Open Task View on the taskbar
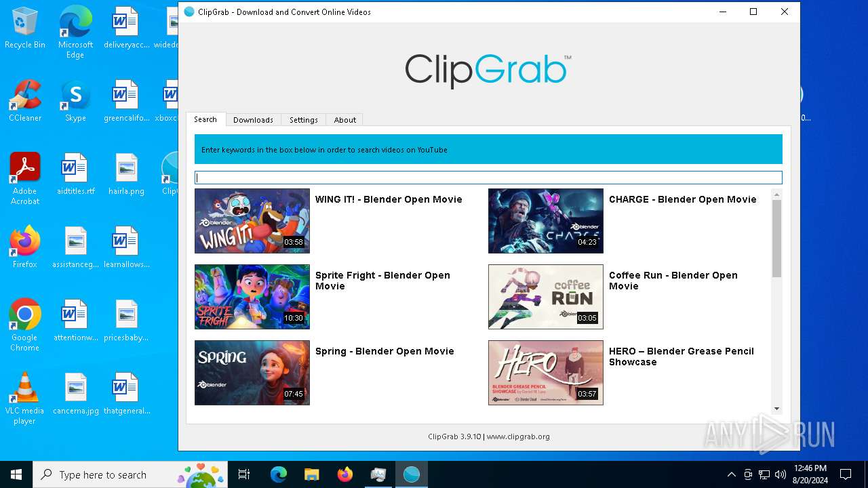Image resolution: width=868 pixels, height=488 pixels. point(244,474)
